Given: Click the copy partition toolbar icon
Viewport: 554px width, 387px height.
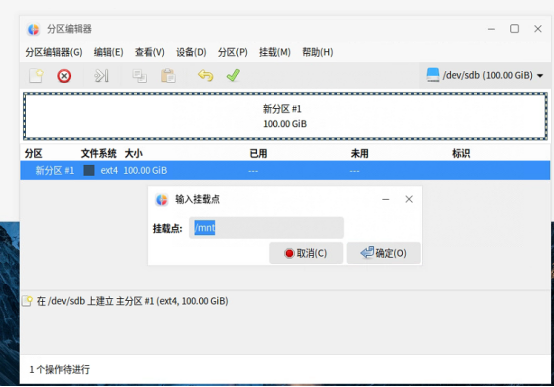Looking at the screenshot, I should coord(140,76).
